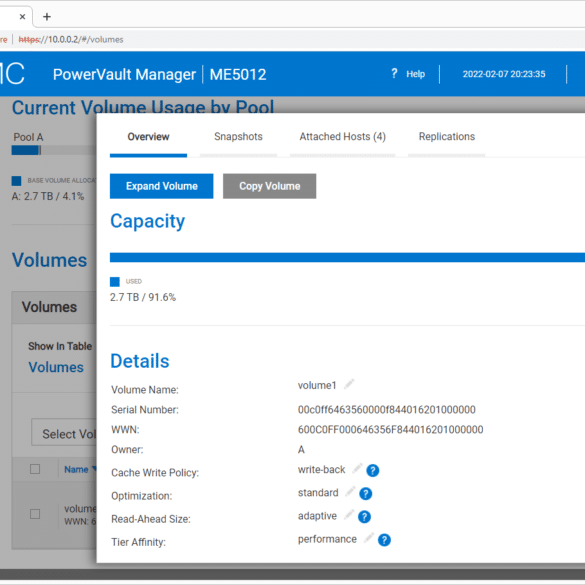Screen dimensions: 585x585
Task: Edit the Optimization pencil icon
Action: coord(350,491)
